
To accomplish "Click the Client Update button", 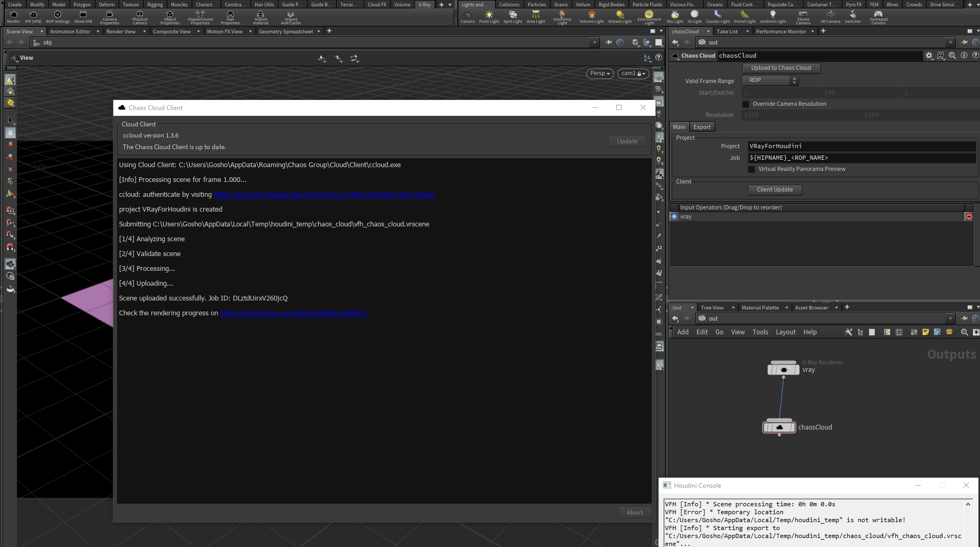I will tap(775, 189).
